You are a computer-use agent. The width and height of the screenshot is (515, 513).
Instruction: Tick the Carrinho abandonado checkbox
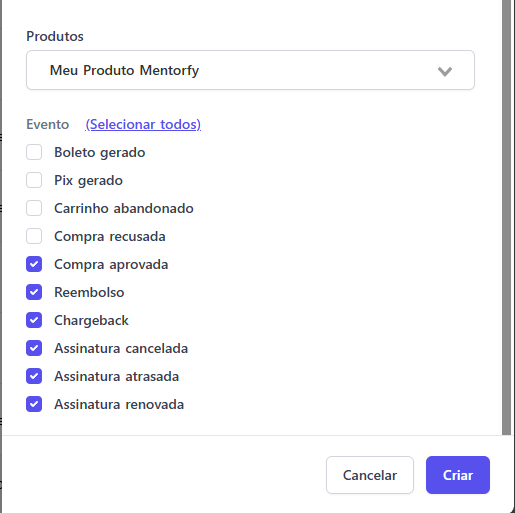[x=34, y=208]
